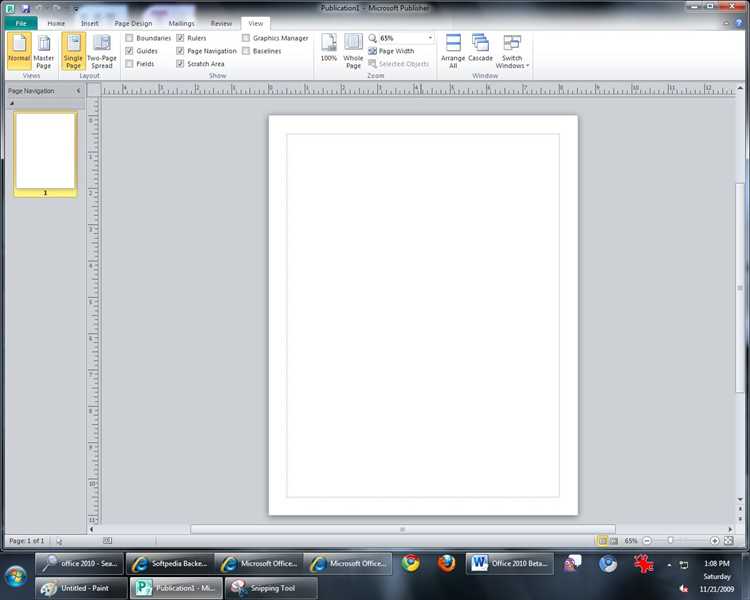Show hidden system tray icons
Viewport: 750px width, 600px height.
[669, 565]
